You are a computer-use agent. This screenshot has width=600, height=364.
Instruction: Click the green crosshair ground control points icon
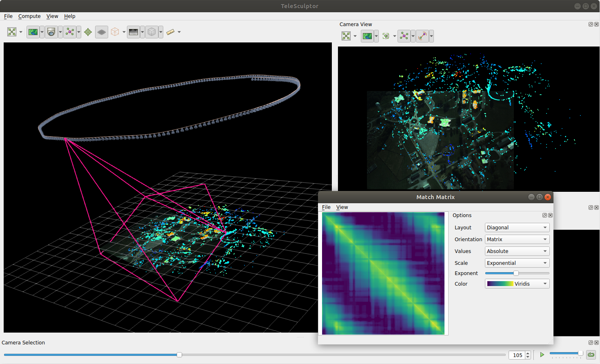pos(88,32)
